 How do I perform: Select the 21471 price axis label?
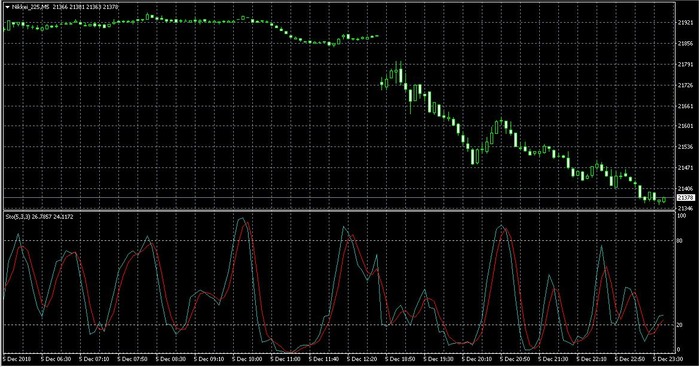click(x=686, y=168)
